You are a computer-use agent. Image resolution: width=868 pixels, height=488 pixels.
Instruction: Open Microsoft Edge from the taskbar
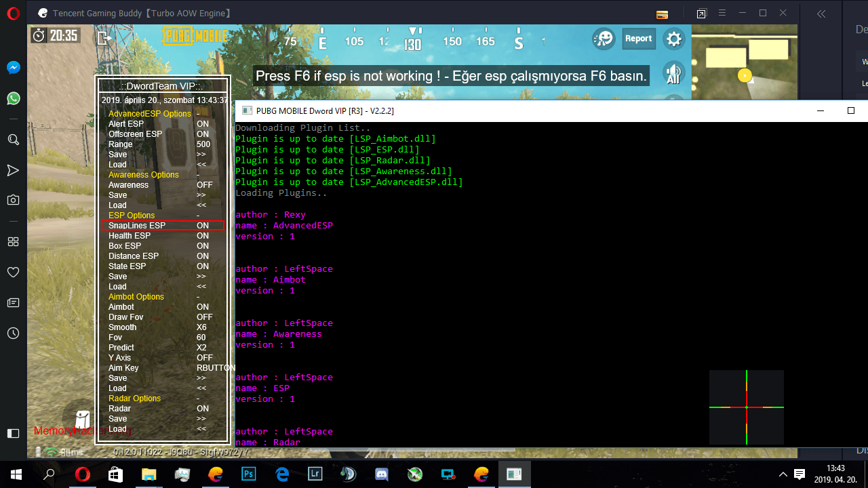pyautogui.click(x=281, y=474)
